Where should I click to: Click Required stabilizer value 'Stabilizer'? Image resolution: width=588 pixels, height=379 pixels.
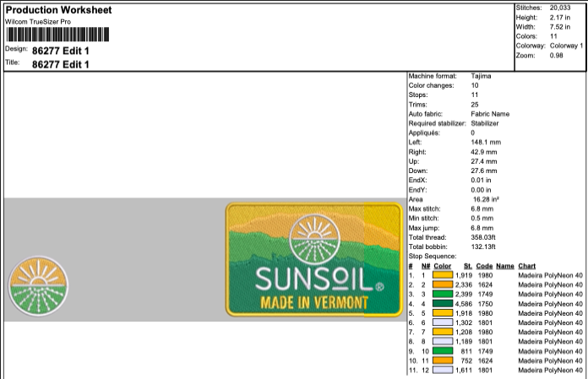tap(485, 123)
